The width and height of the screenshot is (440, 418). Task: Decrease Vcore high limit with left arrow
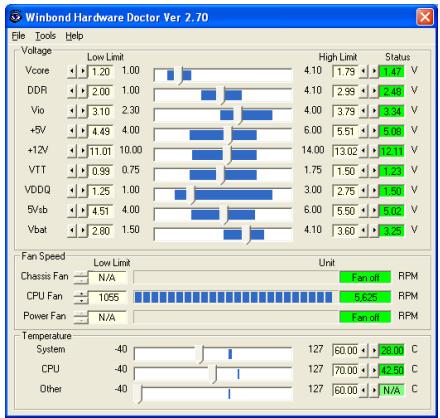[363, 71]
